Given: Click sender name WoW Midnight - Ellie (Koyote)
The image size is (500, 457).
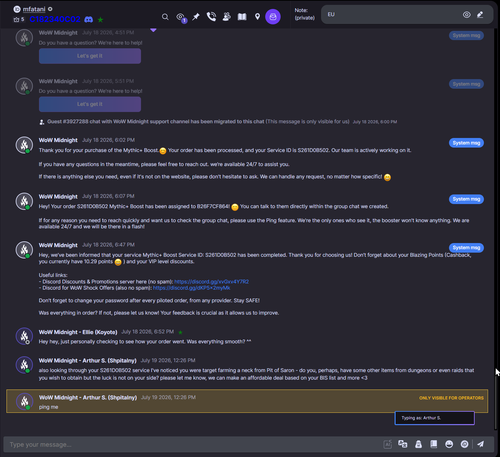Looking at the screenshot, I should [78, 332].
